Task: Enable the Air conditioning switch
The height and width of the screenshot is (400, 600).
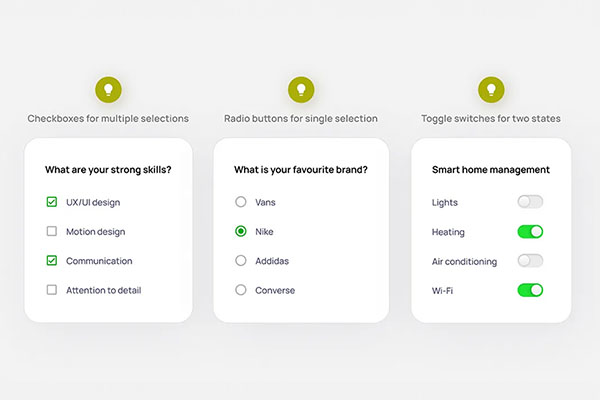Action: pos(530,261)
